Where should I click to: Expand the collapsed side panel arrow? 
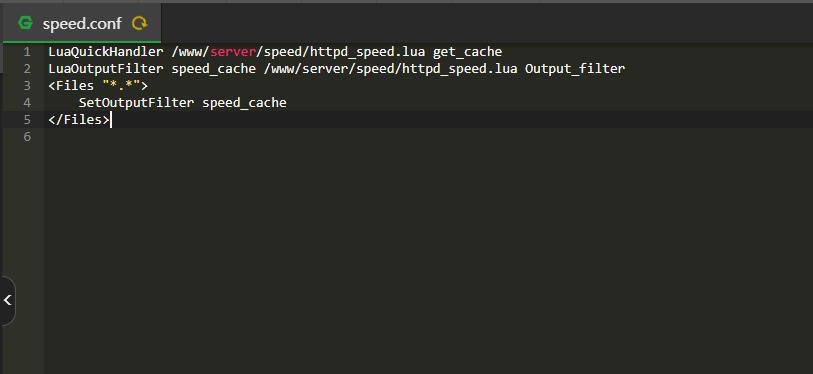click(x=7, y=300)
